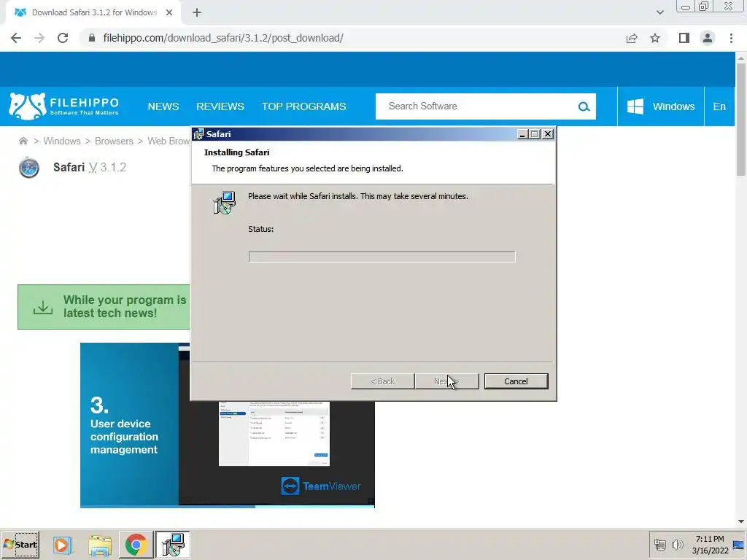This screenshot has width=747, height=560.
Task: Go back to previous page in Chrome
Action: click(16, 38)
